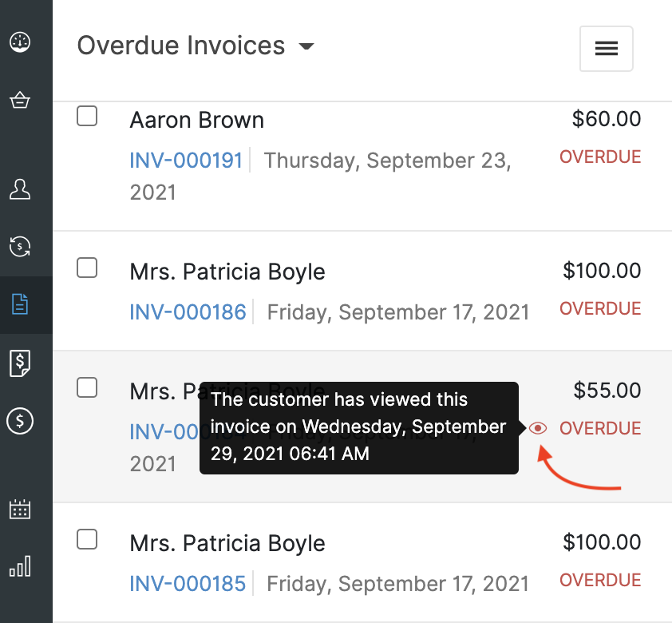Image resolution: width=672 pixels, height=623 pixels.
Task: Open the Contacts section
Action: pyautogui.click(x=19, y=190)
